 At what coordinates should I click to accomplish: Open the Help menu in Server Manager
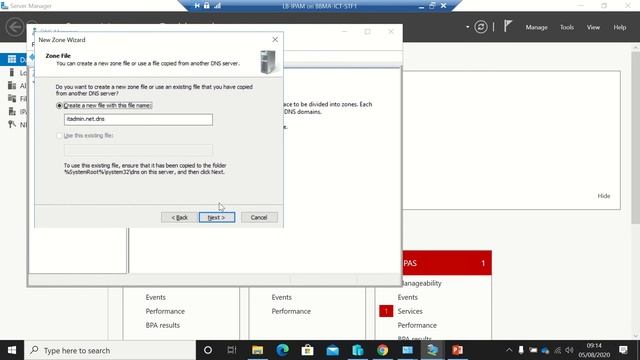620,27
